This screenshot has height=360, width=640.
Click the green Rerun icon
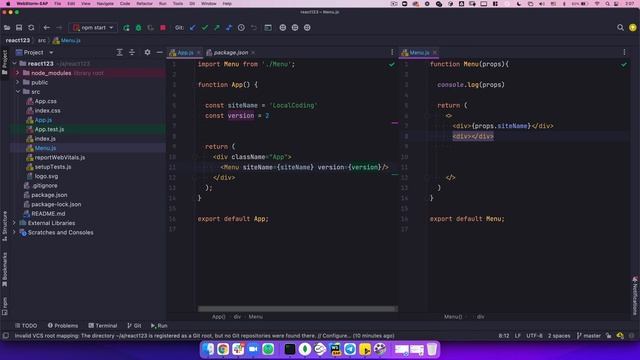[126, 28]
